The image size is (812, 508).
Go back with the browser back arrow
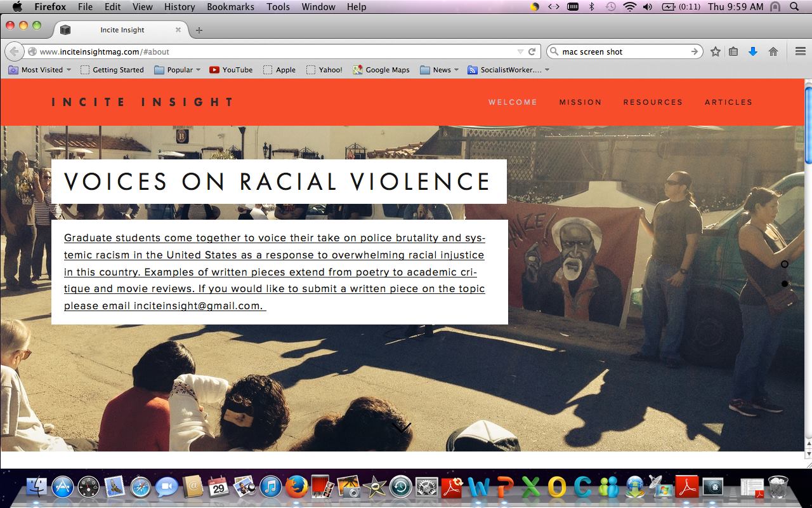point(14,51)
